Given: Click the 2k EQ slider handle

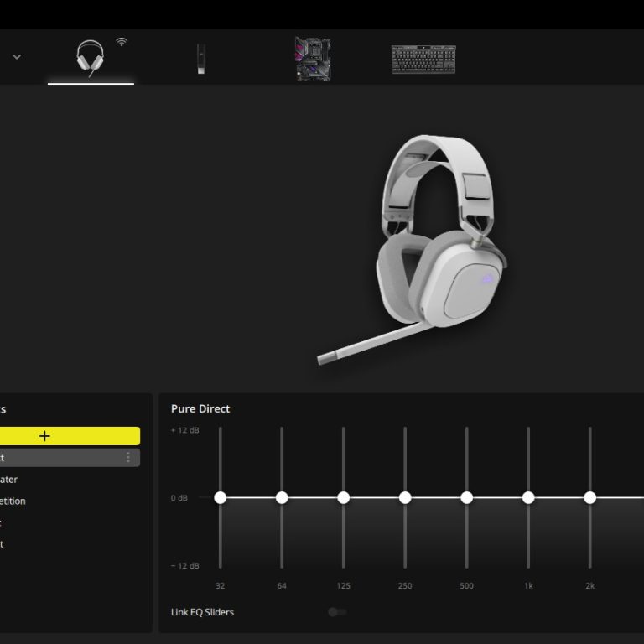Looking at the screenshot, I should point(589,498).
